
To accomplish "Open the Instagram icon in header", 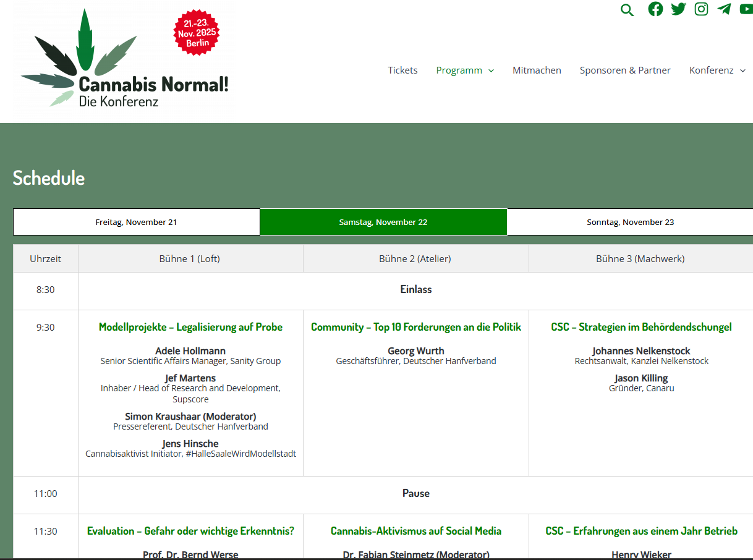I will coord(701,9).
